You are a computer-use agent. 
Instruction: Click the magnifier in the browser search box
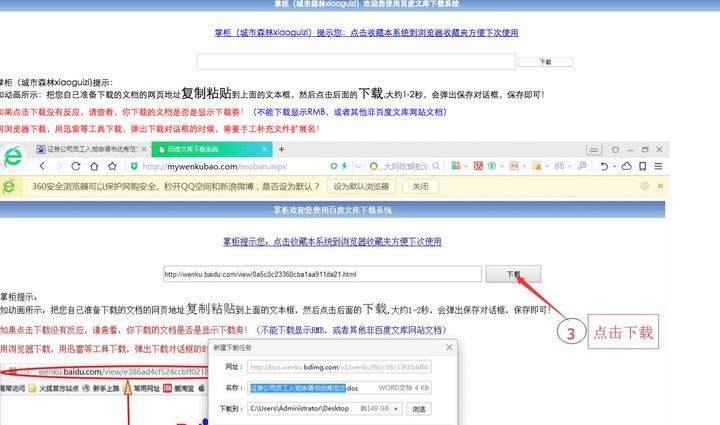coord(436,166)
